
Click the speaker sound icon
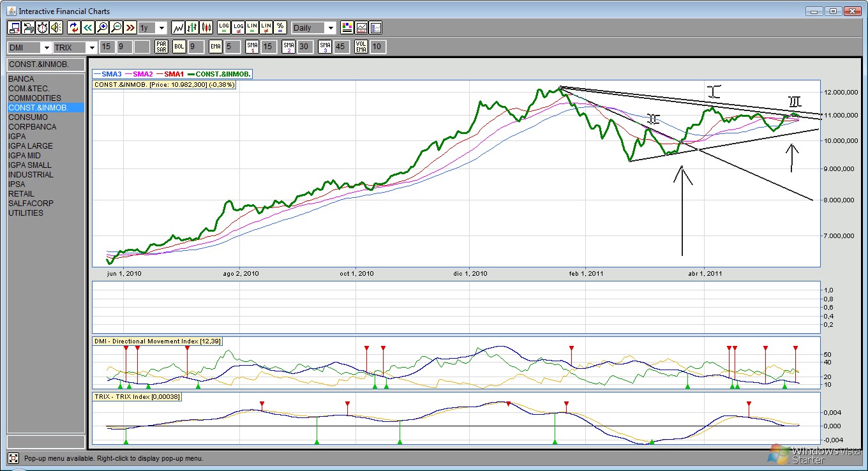coord(56,27)
